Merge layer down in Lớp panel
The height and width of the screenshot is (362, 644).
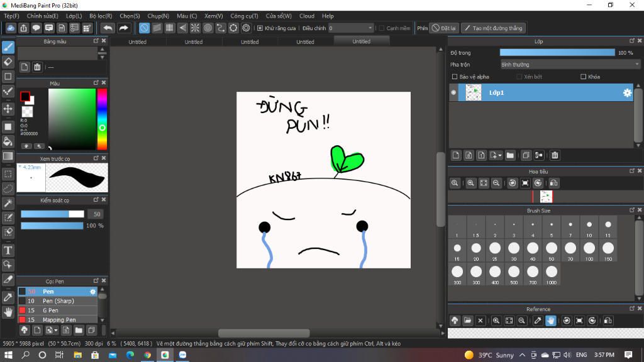[539, 155]
